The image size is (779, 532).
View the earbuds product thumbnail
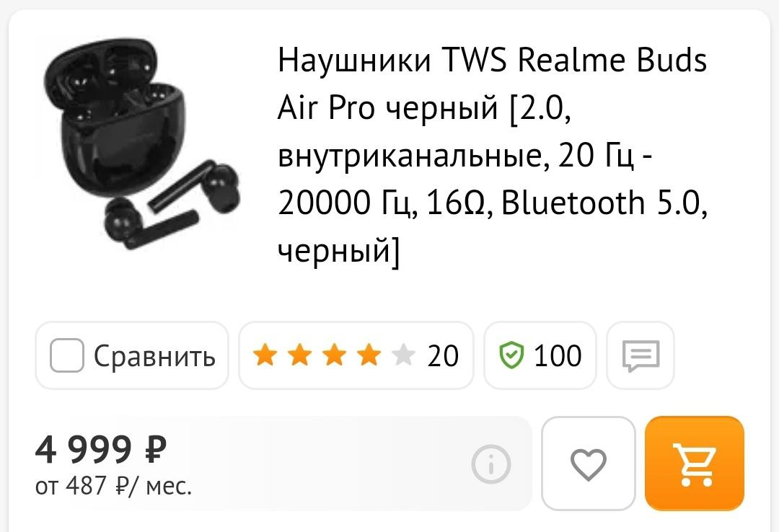142,144
